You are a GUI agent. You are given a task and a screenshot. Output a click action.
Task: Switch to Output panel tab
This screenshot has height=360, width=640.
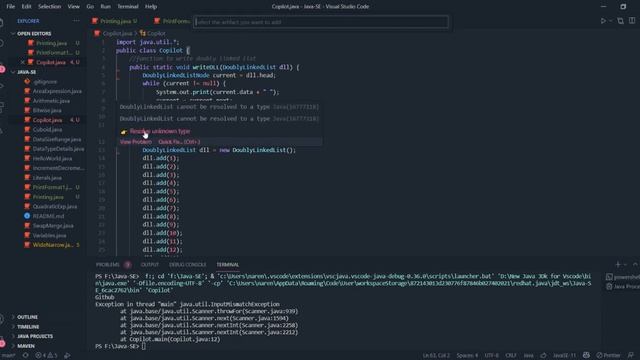pos(150,265)
